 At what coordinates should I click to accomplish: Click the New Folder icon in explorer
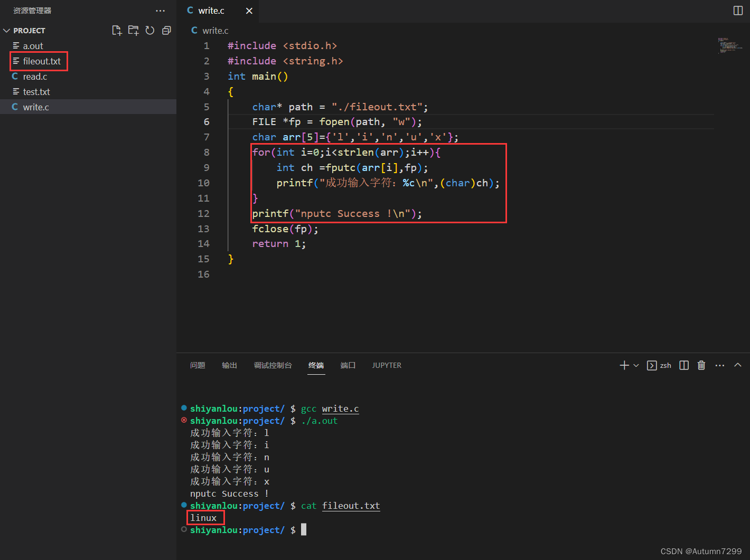(134, 31)
